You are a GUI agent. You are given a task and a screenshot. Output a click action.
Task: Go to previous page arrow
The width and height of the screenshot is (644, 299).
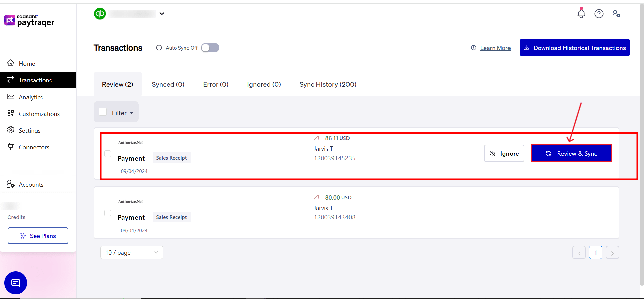click(579, 253)
